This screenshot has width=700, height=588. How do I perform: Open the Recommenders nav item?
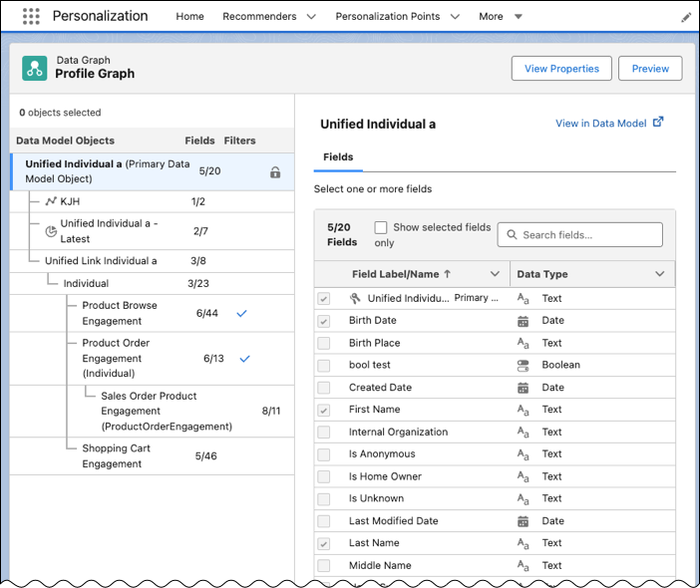(259, 17)
